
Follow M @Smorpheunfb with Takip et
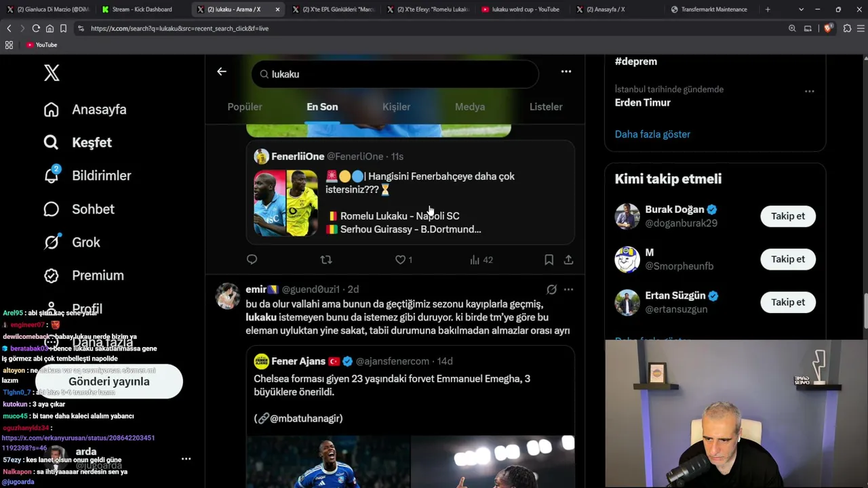coord(788,260)
